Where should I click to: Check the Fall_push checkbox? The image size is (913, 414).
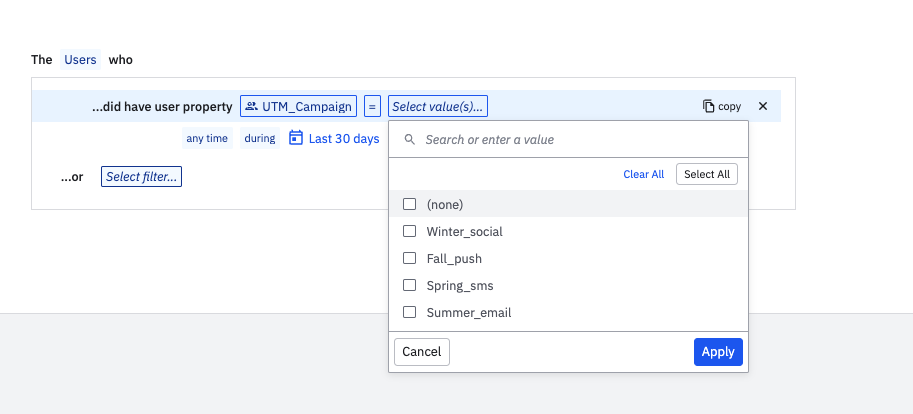pyautogui.click(x=409, y=258)
